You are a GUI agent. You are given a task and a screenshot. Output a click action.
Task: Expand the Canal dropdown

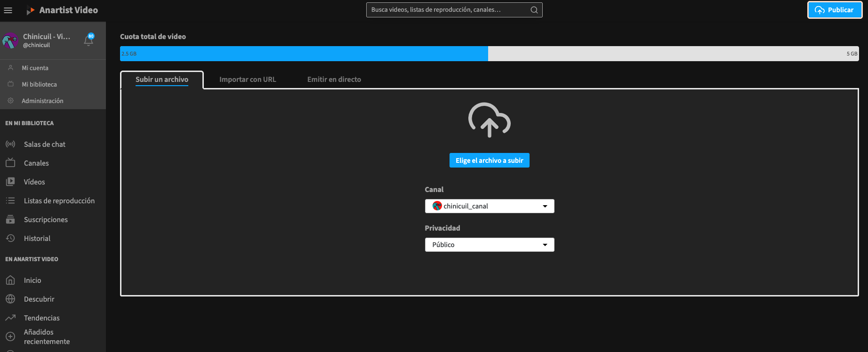[489, 206]
